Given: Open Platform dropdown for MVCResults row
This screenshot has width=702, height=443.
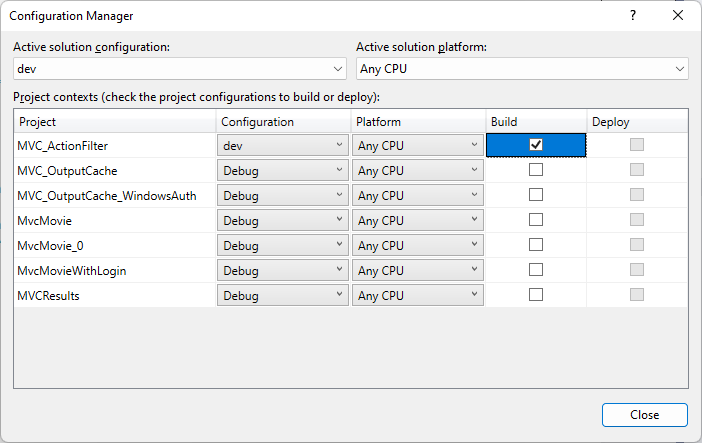Looking at the screenshot, I should [418, 295].
